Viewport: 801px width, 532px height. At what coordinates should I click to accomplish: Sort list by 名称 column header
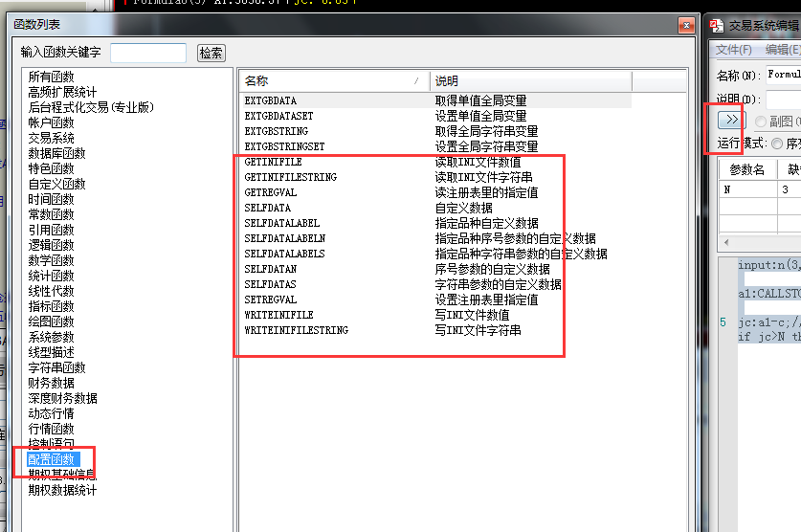(x=334, y=80)
